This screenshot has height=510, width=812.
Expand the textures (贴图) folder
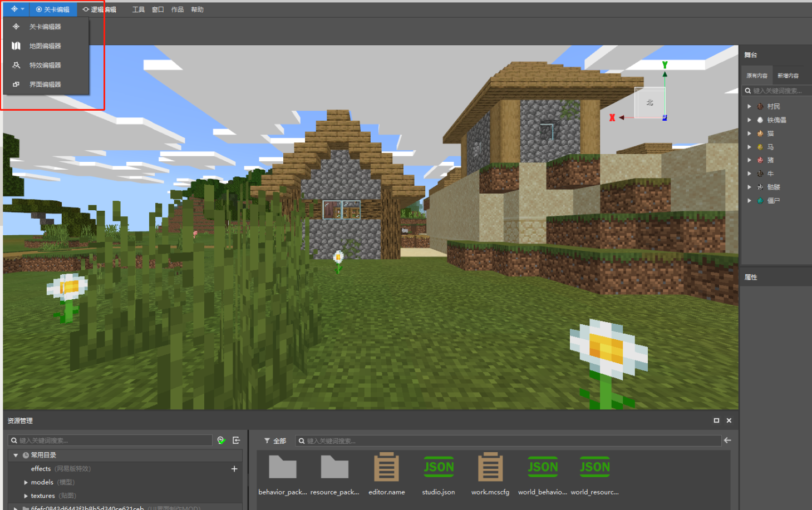26,496
